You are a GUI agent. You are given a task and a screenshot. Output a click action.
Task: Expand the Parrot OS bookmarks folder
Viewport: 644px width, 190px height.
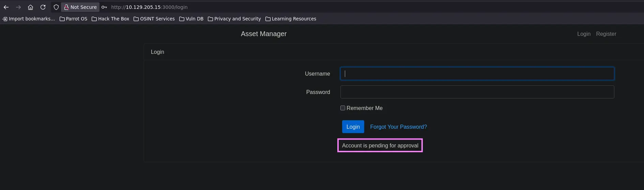point(73,19)
